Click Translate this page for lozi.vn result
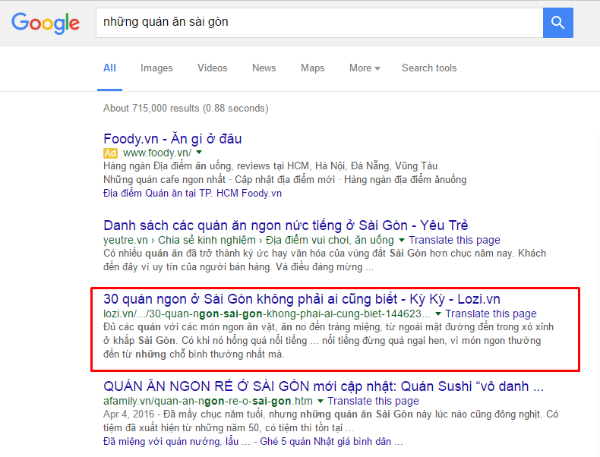This screenshot has height=457, width=600. tap(491, 314)
